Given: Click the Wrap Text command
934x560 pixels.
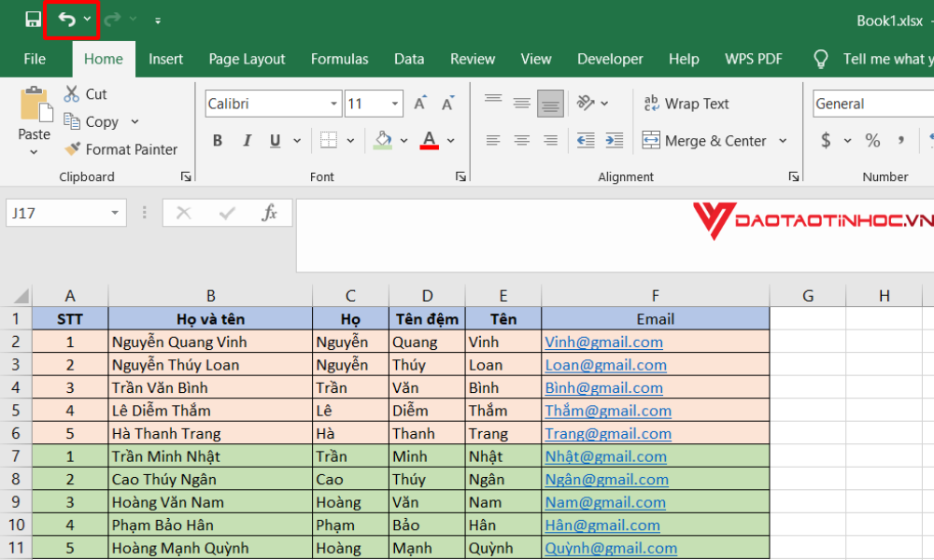Looking at the screenshot, I should 686,103.
